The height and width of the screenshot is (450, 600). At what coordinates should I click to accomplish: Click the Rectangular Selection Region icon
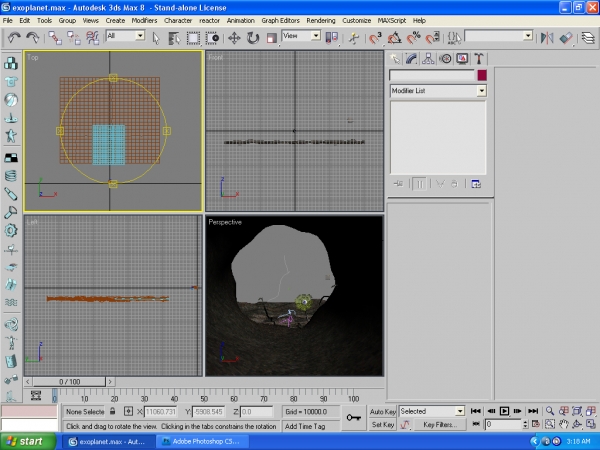tap(193, 38)
